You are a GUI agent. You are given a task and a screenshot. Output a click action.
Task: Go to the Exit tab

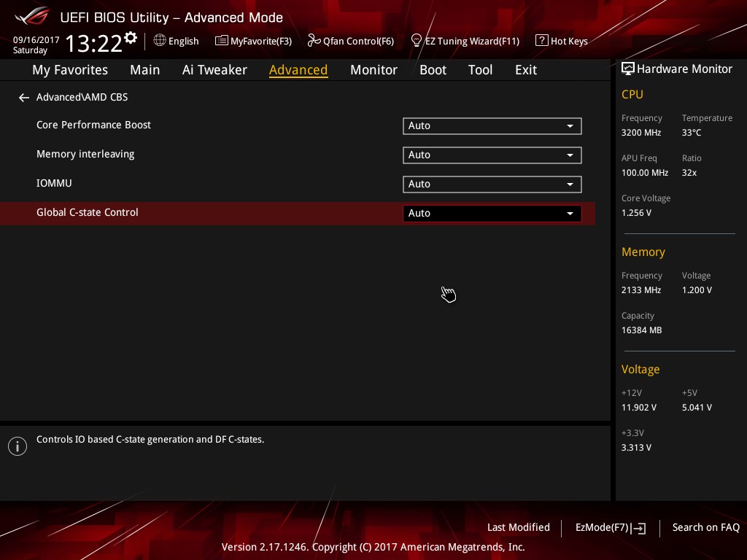click(526, 70)
